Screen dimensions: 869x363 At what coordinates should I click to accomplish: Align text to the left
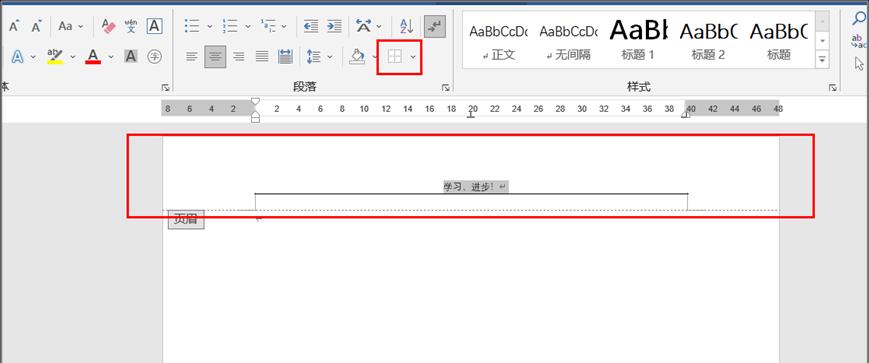192,56
